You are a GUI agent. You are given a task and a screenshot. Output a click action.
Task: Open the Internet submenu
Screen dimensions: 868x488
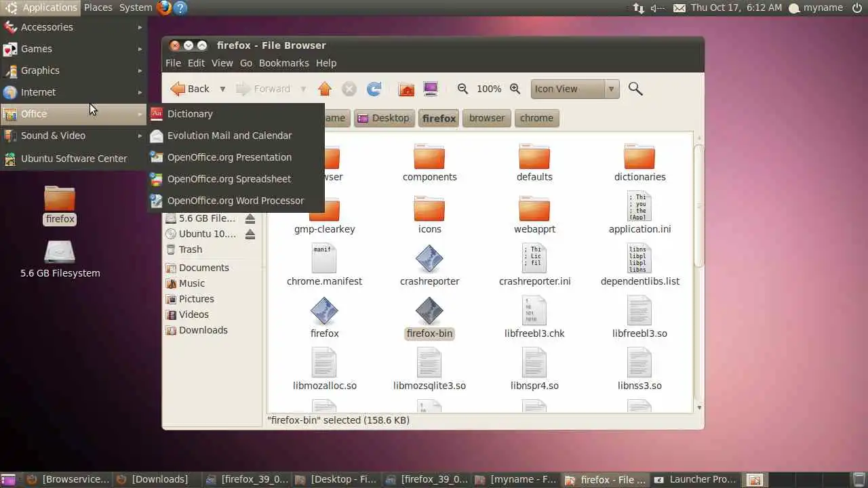coord(73,92)
